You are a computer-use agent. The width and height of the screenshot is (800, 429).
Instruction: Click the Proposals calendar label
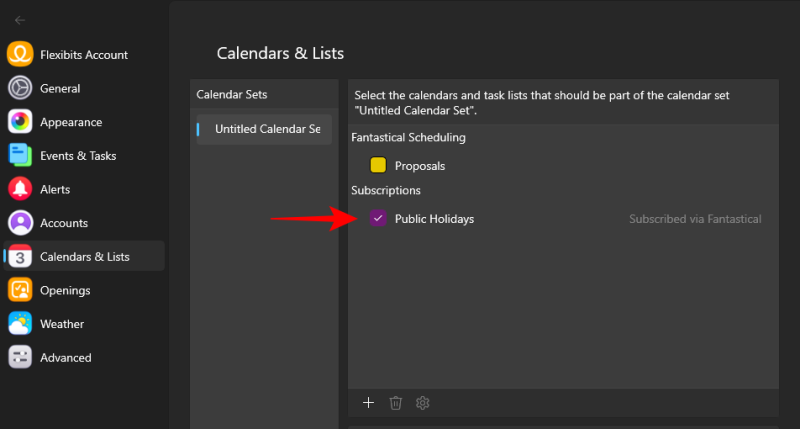(x=420, y=166)
